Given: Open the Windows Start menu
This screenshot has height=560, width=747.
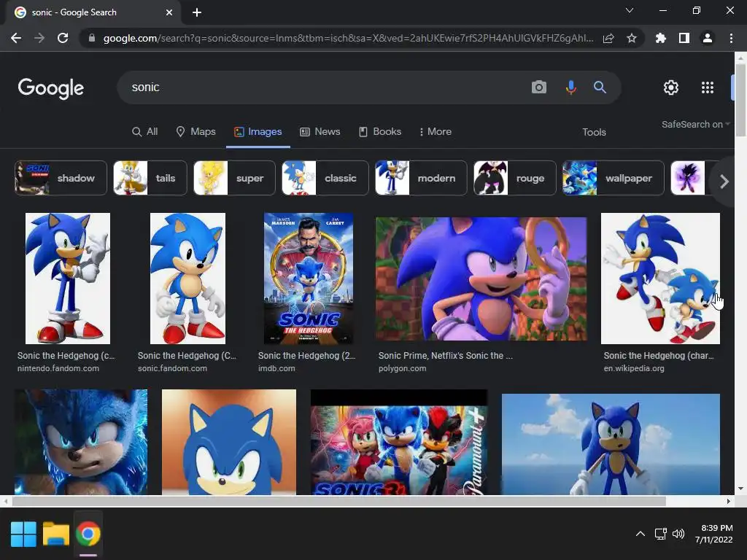Looking at the screenshot, I should pos(23,534).
